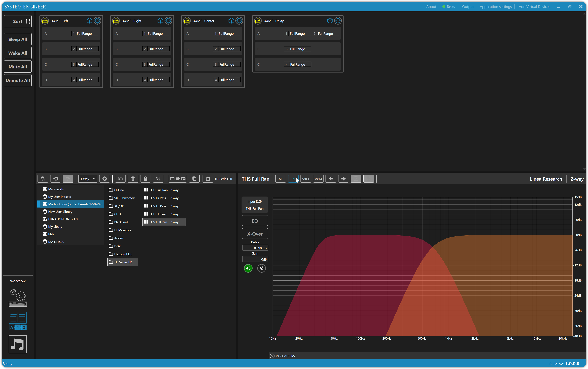The height and width of the screenshot is (369, 588).
Task: Select the THS Full Ran 2 way preset
Action: coord(164,222)
